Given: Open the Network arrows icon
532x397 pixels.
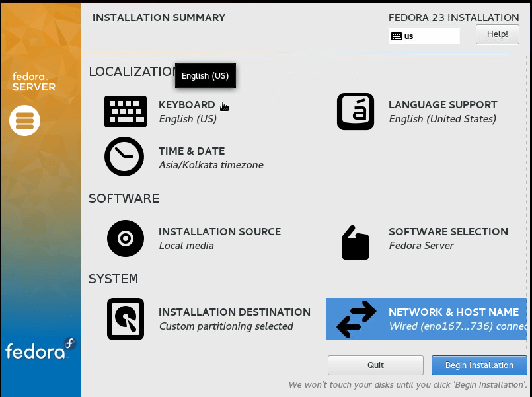Looking at the screenshot, I should (x=356, y=318).
